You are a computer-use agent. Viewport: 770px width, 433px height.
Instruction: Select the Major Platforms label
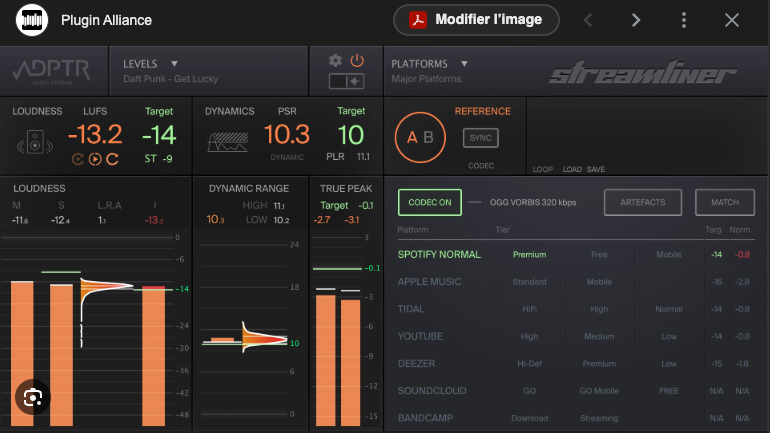426,79
